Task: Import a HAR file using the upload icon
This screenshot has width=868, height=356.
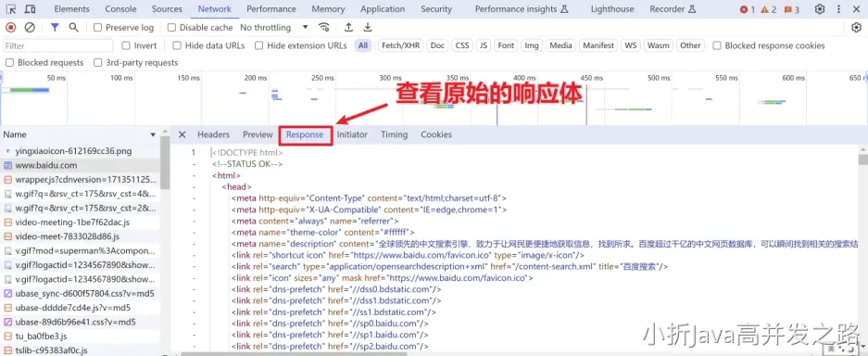Action: tap(348, 28)
